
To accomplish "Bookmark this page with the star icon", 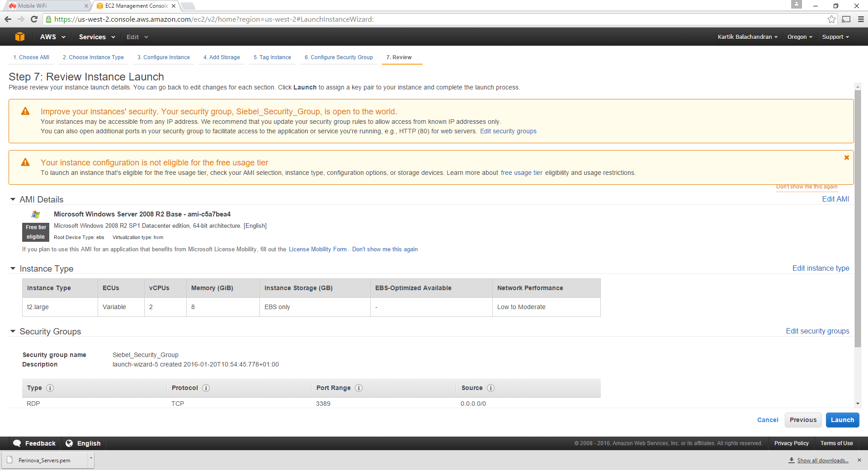I will [831, 19].
